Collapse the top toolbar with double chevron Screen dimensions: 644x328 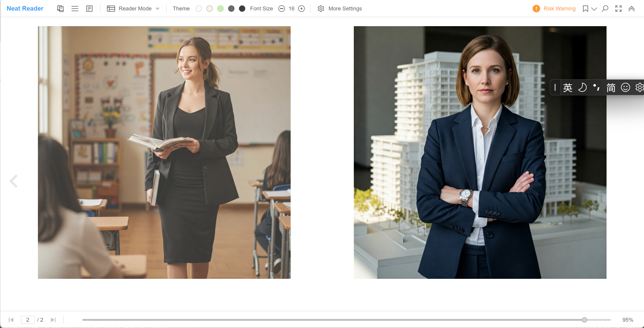632,9
